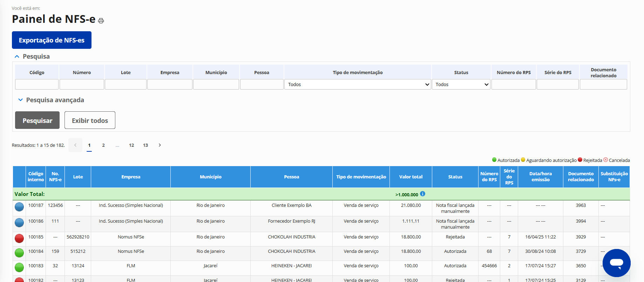Click the green status circle for row 100183
Image resolution: width=644 pixels, height=282 pixels.
(19, 267)
